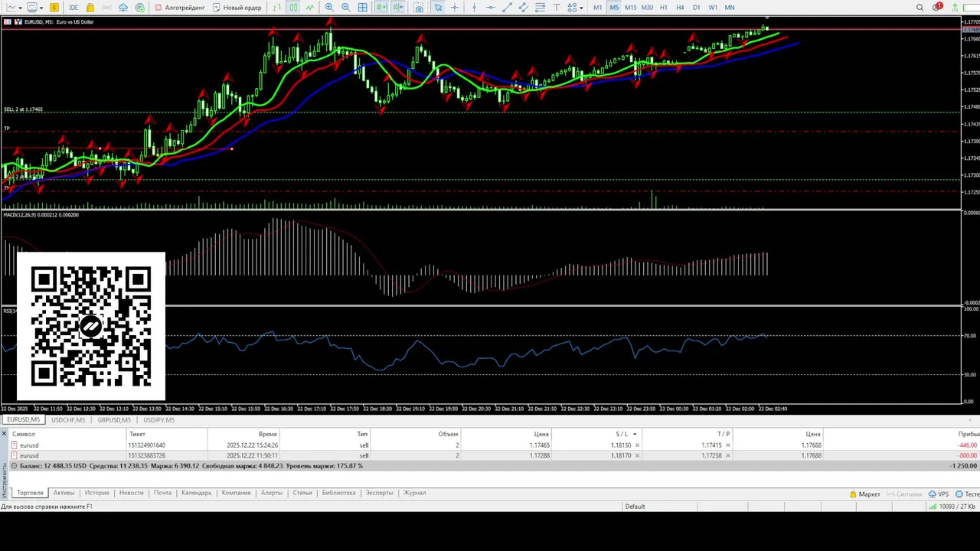Zoom out of the chart

pyautogui.click(x=346, y=8)
